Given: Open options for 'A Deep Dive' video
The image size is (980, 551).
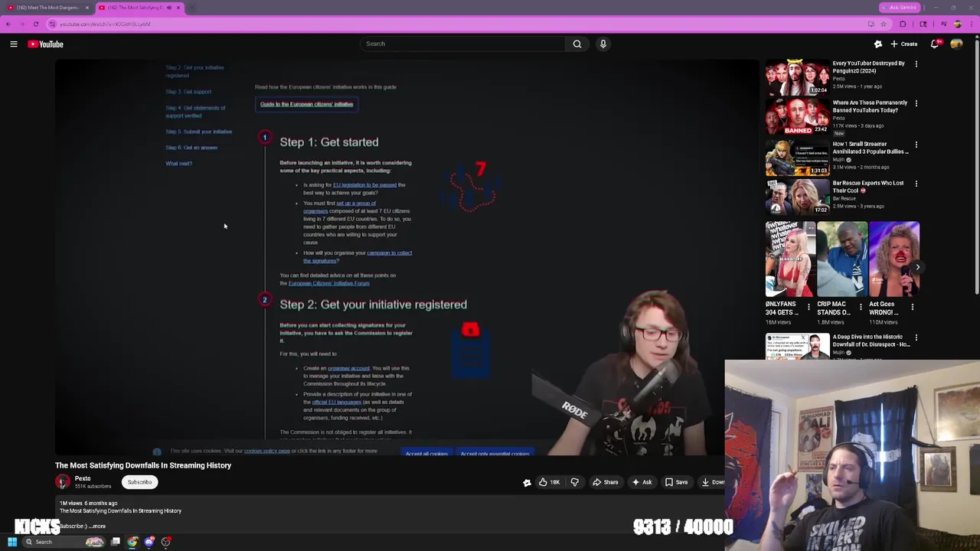Looking at the screenshot, I should 916,337.
